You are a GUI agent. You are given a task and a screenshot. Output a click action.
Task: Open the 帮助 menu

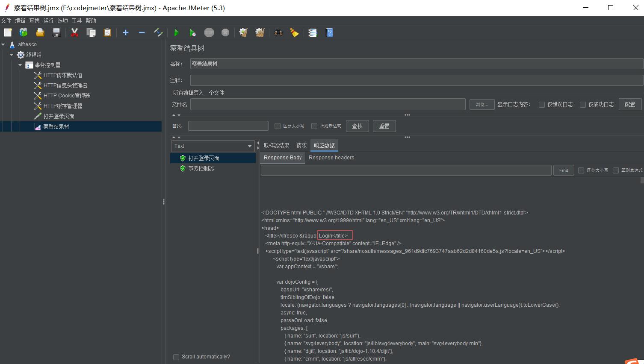(x=91, y=21)
